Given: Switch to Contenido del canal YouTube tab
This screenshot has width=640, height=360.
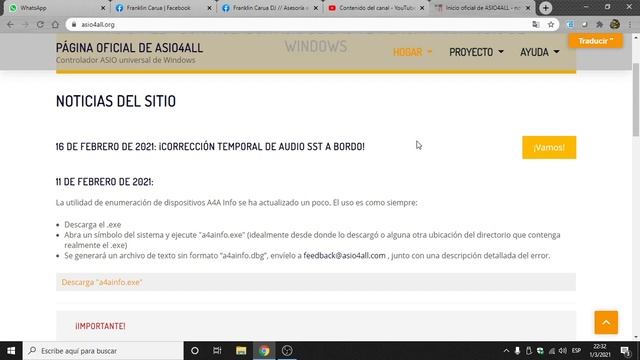Looking at the screenshot, I should (375, 8).
